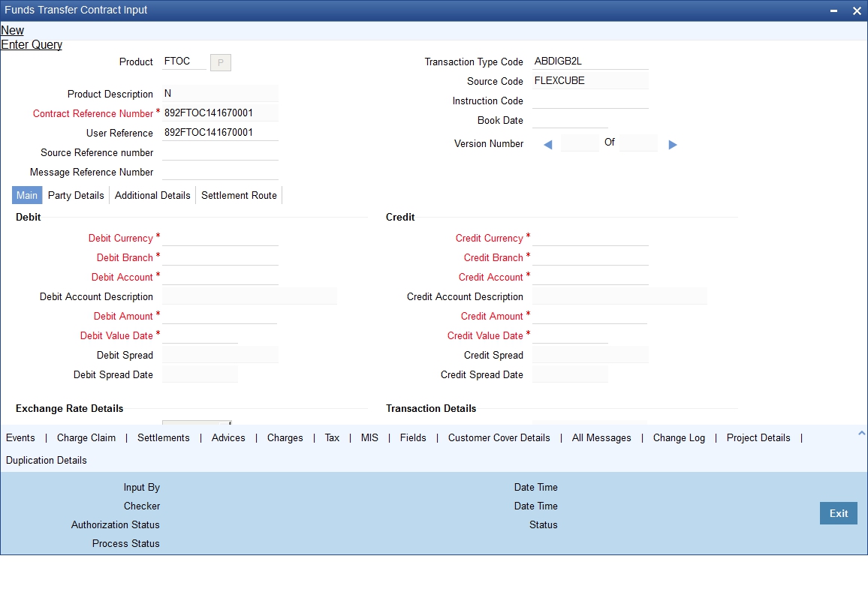This screenshot has width=868, height=610.
Task: Click the Book Date field
Action: point(570,120)
